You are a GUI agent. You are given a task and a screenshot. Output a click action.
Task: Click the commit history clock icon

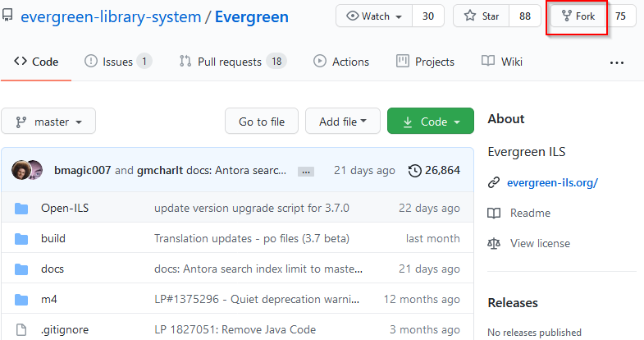click(415, 171)
